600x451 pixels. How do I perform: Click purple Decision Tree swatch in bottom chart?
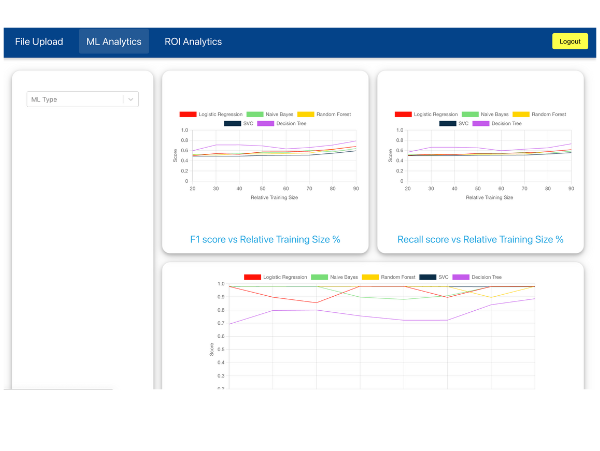[x=461, y=277]
